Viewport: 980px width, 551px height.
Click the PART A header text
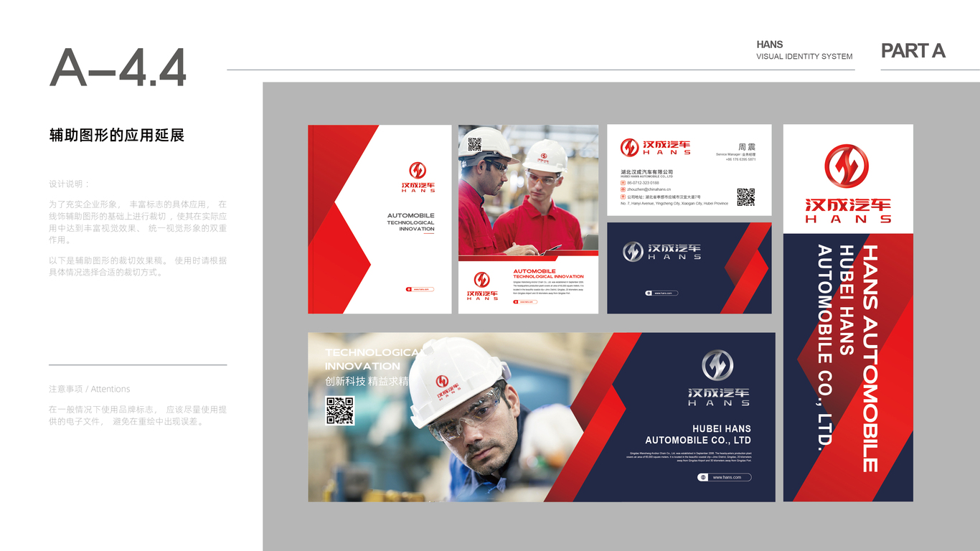click(x=913, y=51)
